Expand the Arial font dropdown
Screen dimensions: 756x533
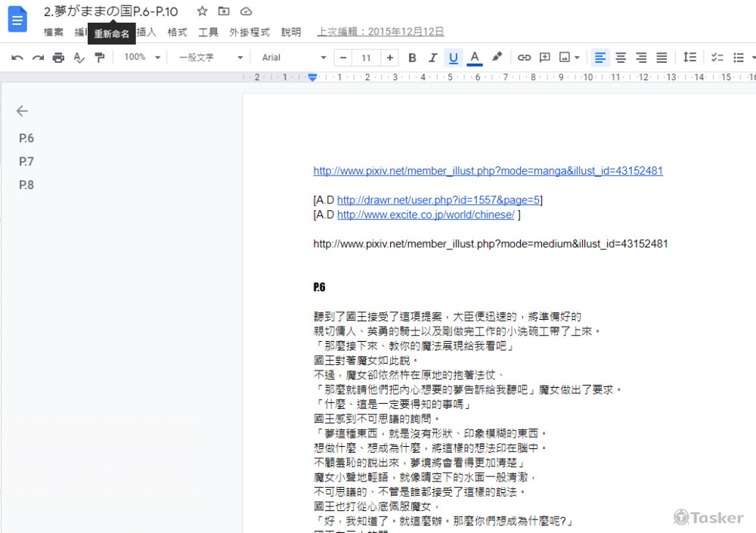[293, 57]
